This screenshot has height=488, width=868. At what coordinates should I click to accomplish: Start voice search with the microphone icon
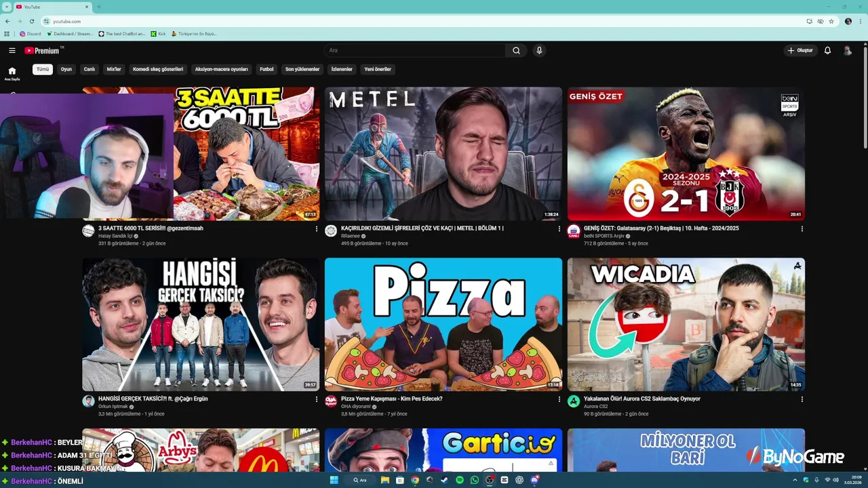[539, 50]
